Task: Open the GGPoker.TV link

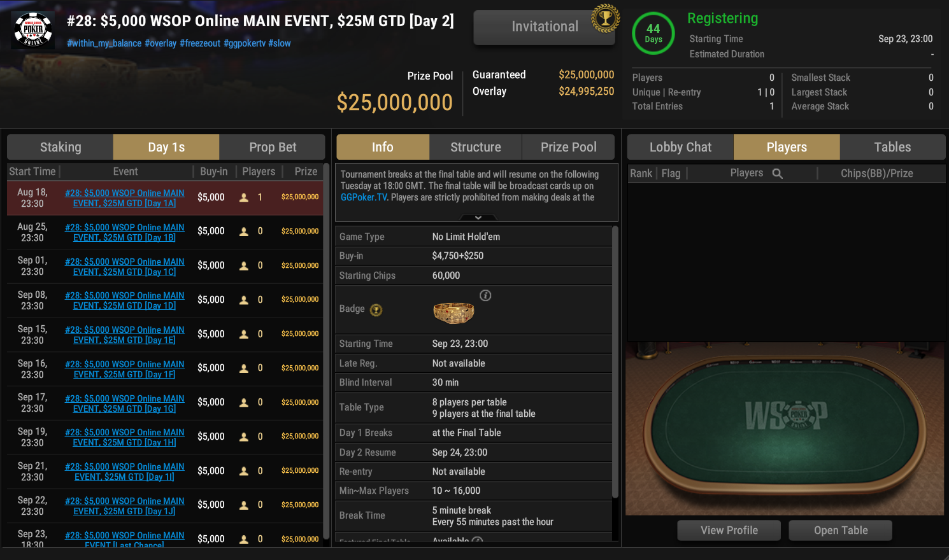Action: click(x=364, y=197)
